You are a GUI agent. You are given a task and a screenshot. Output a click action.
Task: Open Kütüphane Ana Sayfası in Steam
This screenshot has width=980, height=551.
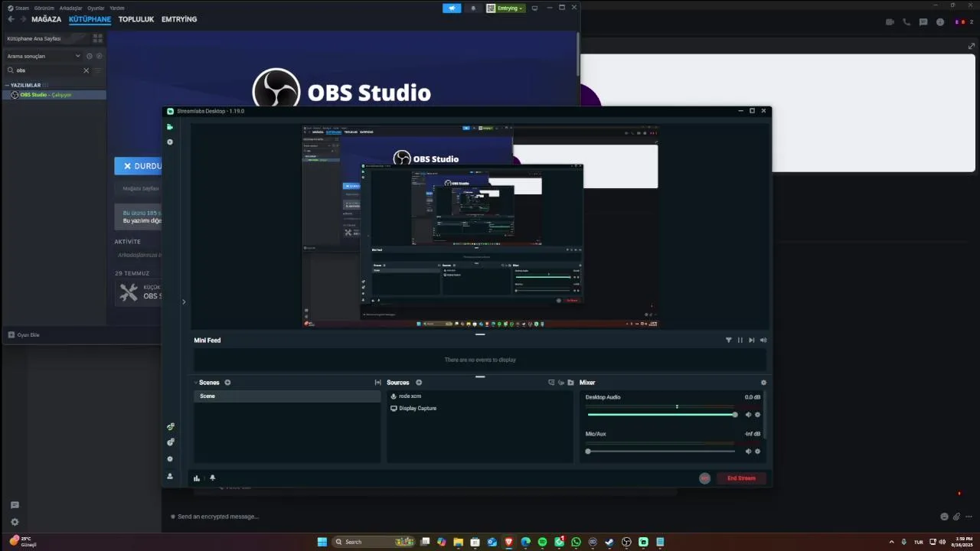[x=44, y=38]
